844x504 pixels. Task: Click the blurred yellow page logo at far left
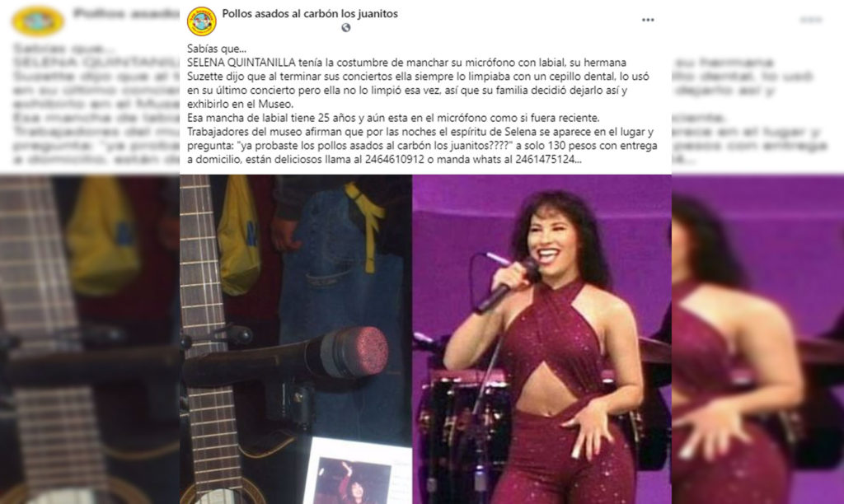(38, 21)
